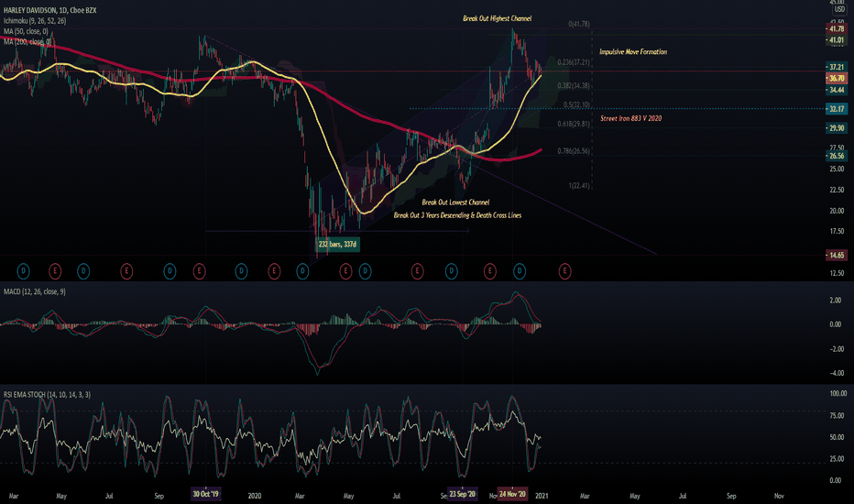Click the upcoming 2021 earnings E marker
Image resolution: width=854 pixels, height=504 pixels.
coord(564,271)
